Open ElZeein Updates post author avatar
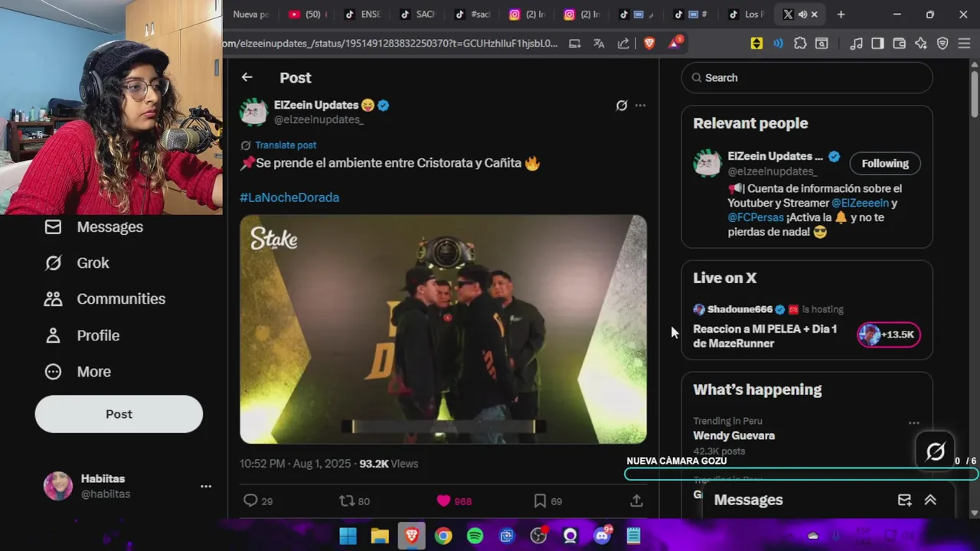The width and height of the screenshot is (980, 551). [254, 112]
